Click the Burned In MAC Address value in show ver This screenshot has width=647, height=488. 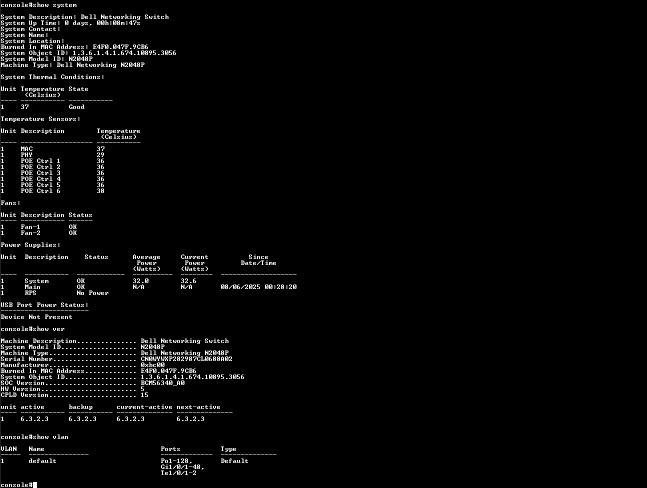[x=168, y=371]
